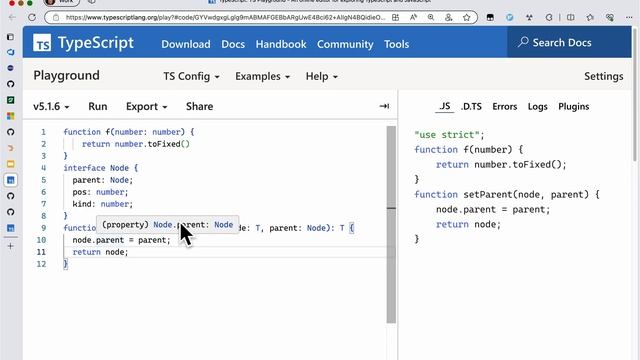
Task: Switch to the Plugins tab
Action: click(x=573, y=107)
